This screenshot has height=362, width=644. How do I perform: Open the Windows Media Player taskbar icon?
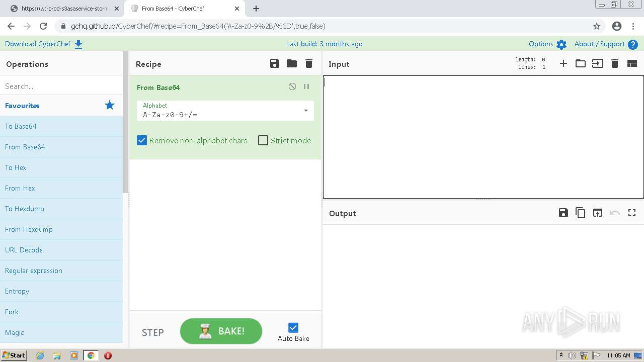coord(74,355)
